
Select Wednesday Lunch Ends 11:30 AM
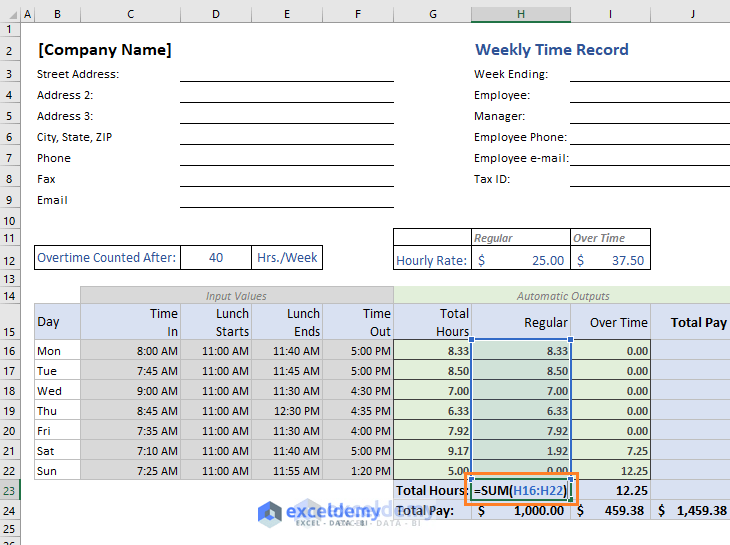[x=287, y=391]
